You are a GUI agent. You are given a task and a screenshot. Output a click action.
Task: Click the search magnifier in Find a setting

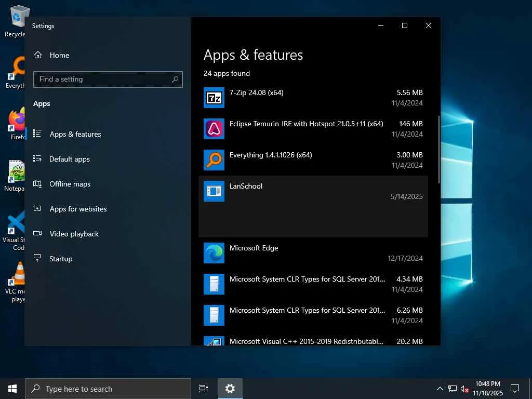pos(175,79)
